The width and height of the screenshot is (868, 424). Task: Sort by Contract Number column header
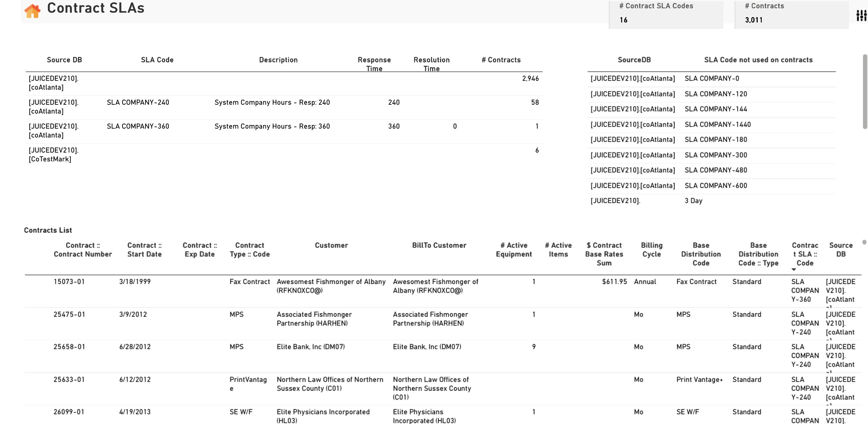pyautogui.click(x=83, y=250)
